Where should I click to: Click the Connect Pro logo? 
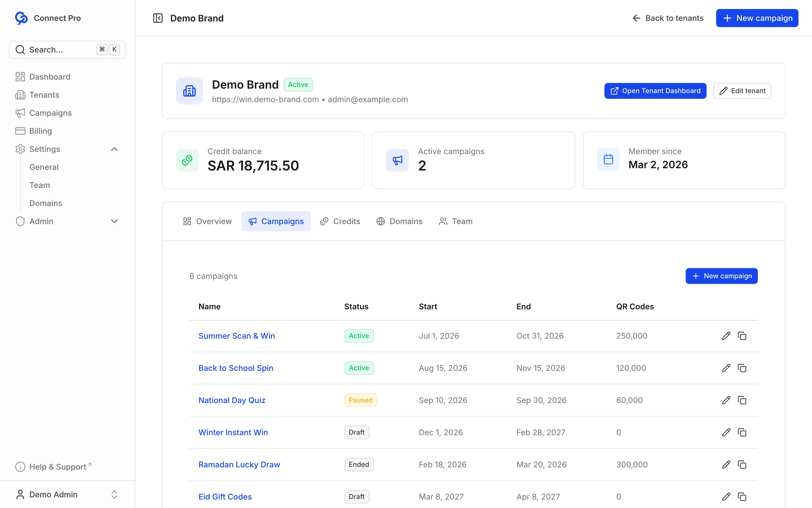pos(21,18)
